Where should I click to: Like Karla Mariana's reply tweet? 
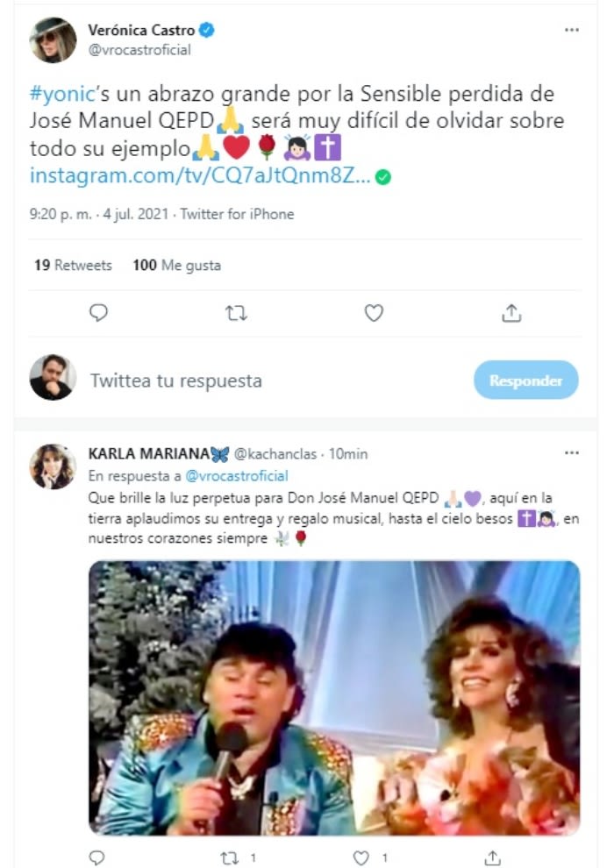click(x=361, y=857)
